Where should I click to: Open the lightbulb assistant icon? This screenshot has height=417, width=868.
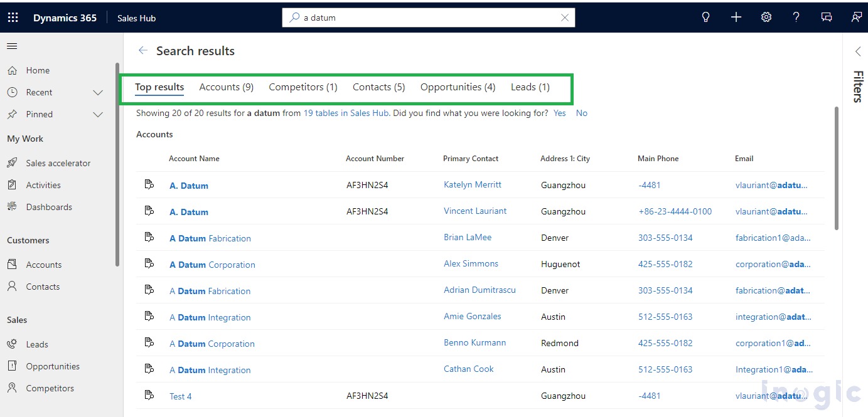click(x=705, y=18)
